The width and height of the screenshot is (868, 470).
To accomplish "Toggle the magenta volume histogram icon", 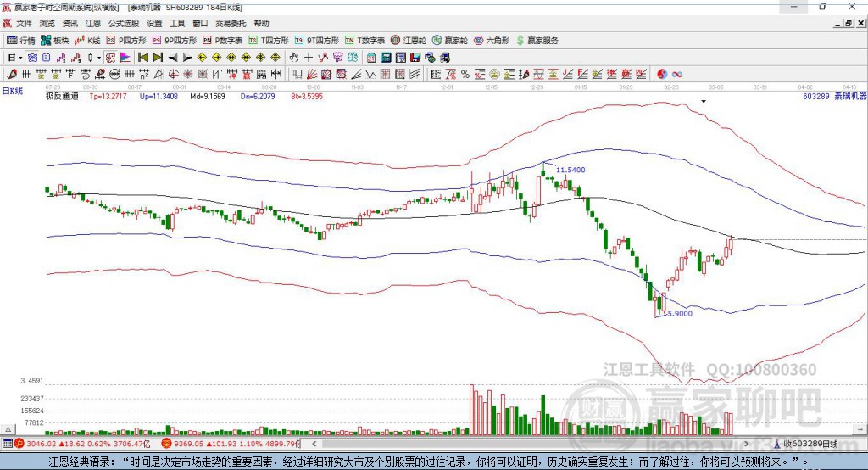I will [125, 58].
